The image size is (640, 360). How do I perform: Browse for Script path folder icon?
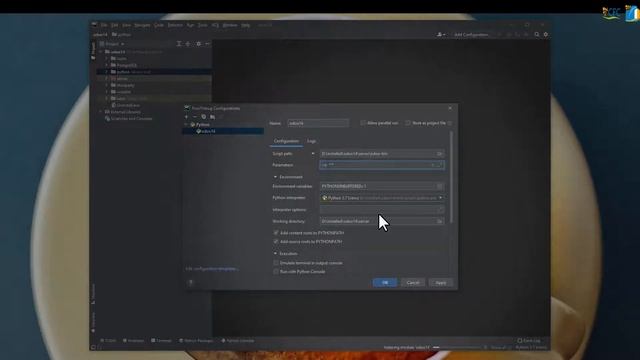440,154
